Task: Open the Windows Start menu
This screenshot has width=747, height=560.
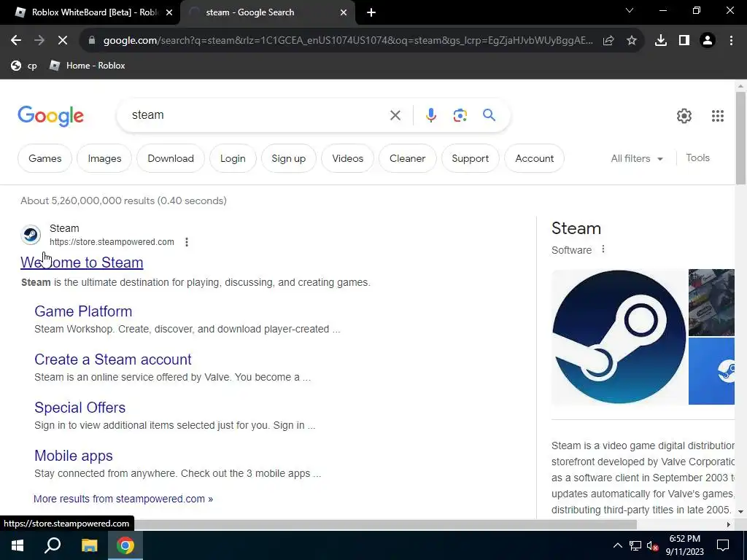Action: coord(18,545)
